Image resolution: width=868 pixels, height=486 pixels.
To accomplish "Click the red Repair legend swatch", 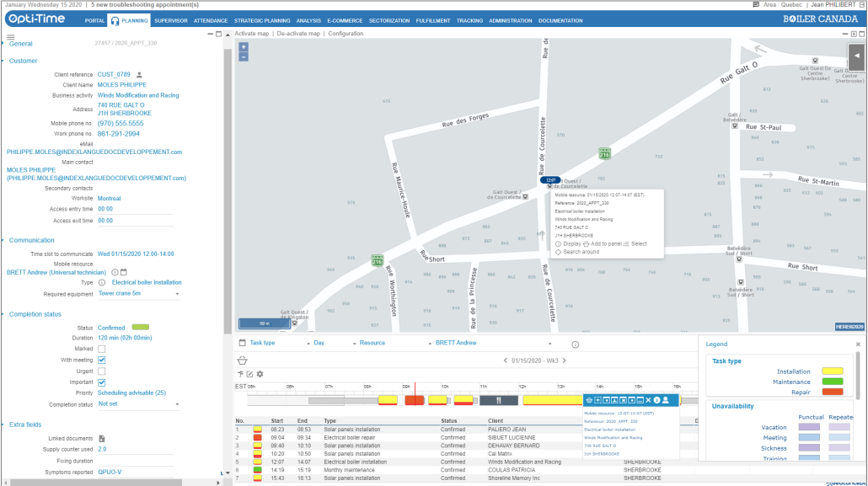I will tap(833, 392).
